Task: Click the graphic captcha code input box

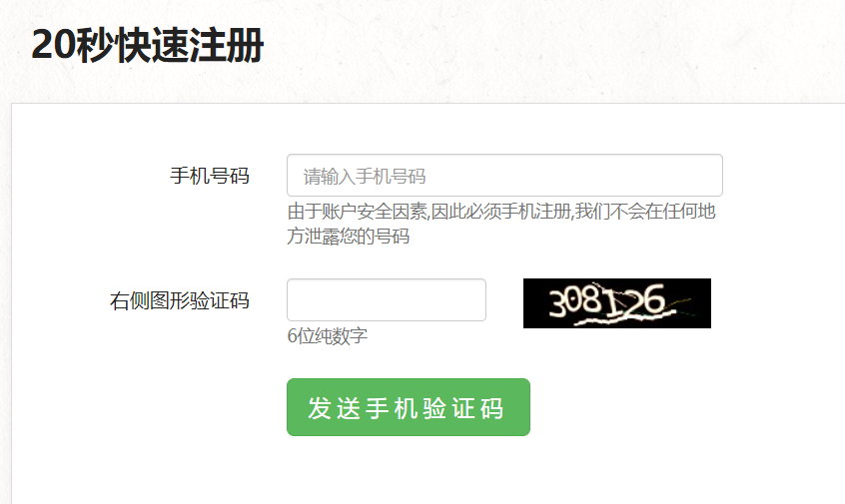Action: point(387,300)
